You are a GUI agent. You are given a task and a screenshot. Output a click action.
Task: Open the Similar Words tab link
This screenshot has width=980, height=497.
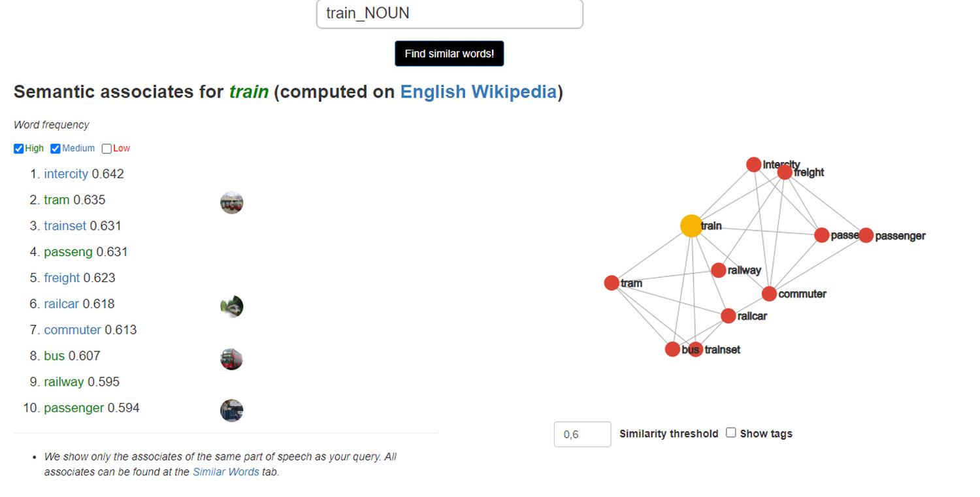click(x=225, y=472)
